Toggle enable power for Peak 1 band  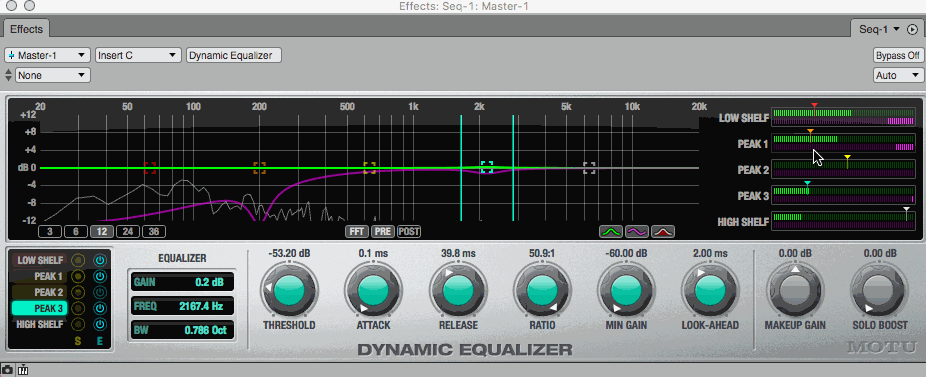[100, 276]
